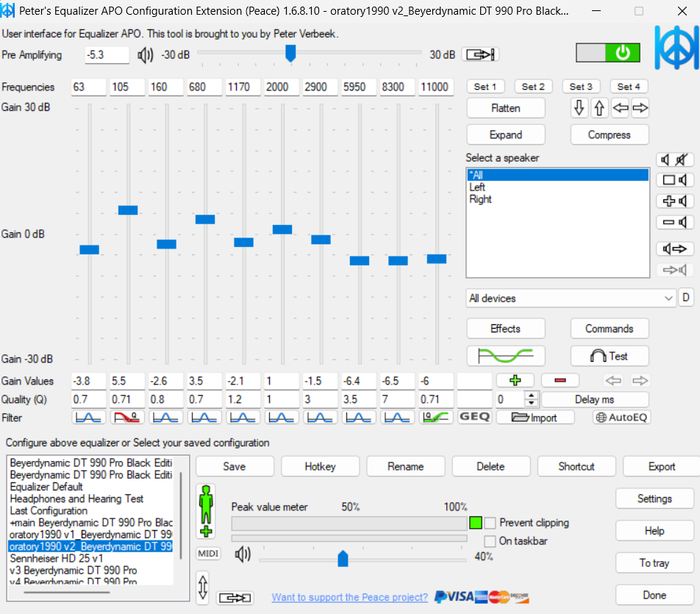Viewport: 700px width, 614px height.
Task: Click the MIDI button
Action: (208, 554)
